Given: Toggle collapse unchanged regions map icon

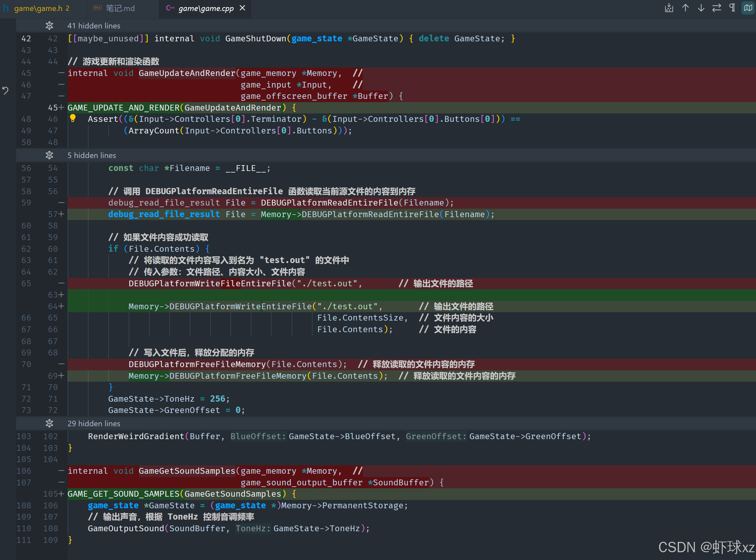Looking at the screenshot, I should pos(748,8).
